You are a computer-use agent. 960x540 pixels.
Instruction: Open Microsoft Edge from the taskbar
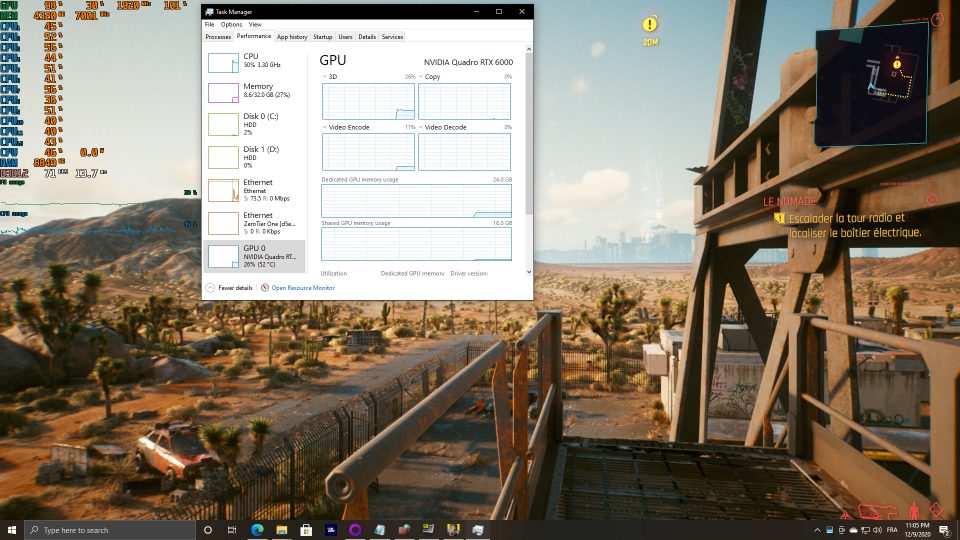[257, 530]
